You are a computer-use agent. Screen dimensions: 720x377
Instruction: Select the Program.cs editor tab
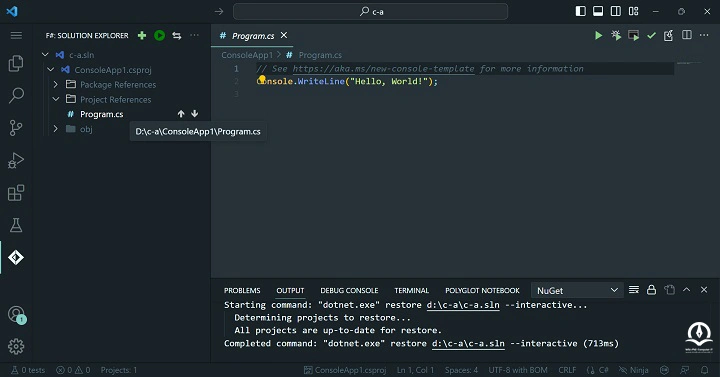253,35
